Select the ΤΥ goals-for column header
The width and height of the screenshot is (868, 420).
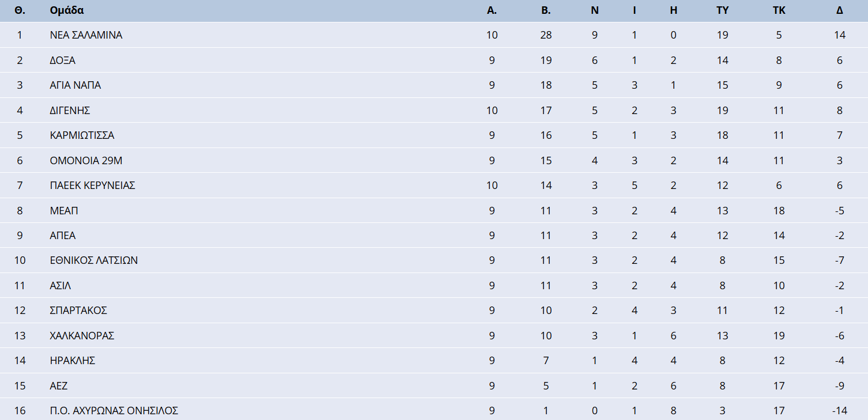722,10
